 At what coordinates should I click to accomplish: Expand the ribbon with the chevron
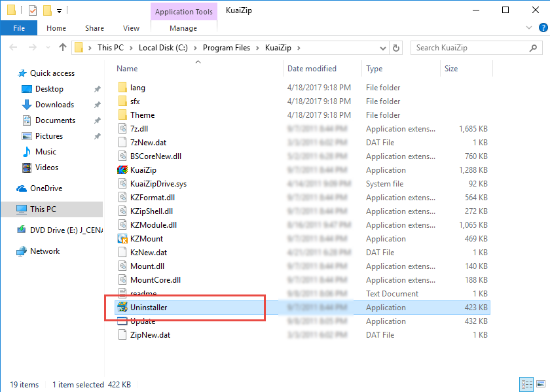pyautogui.click(x=529, y=27)
